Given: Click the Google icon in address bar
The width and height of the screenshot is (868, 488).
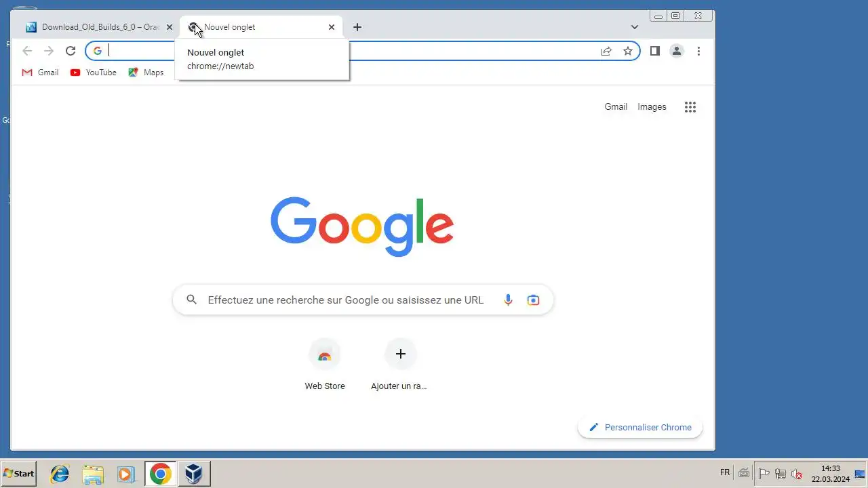Looking at the screenshot, I should click(98, 51).
